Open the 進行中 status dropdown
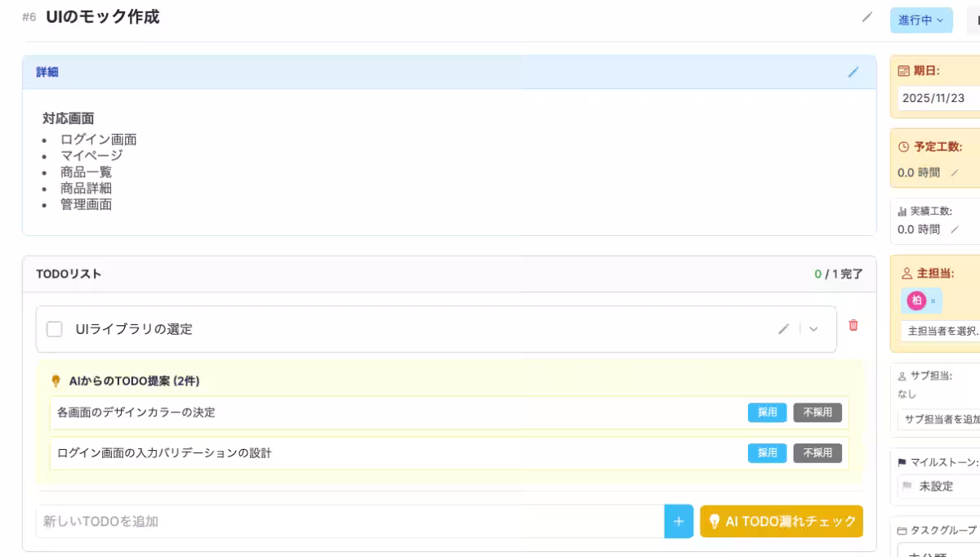 (920, 20)
